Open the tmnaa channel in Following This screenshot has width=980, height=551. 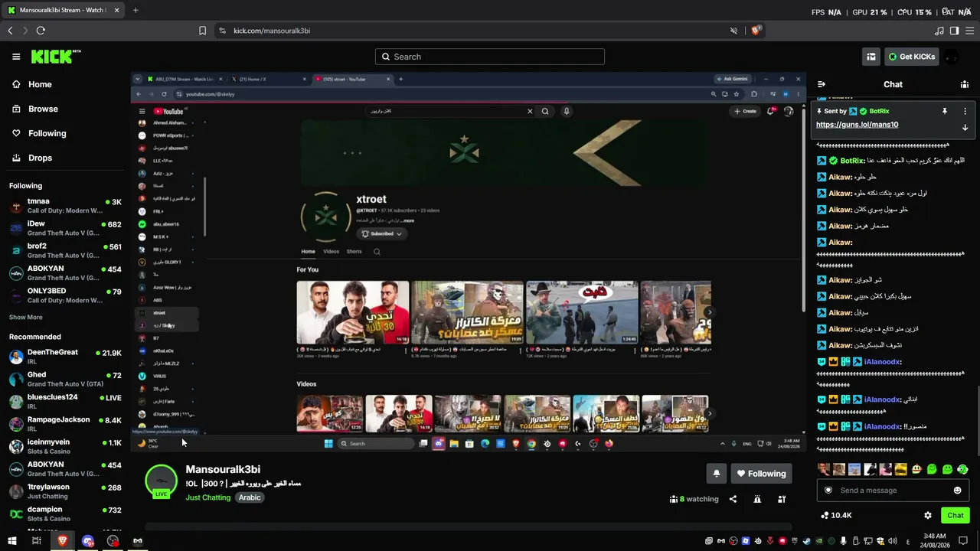pyautogui.click(x=65, y=206)
